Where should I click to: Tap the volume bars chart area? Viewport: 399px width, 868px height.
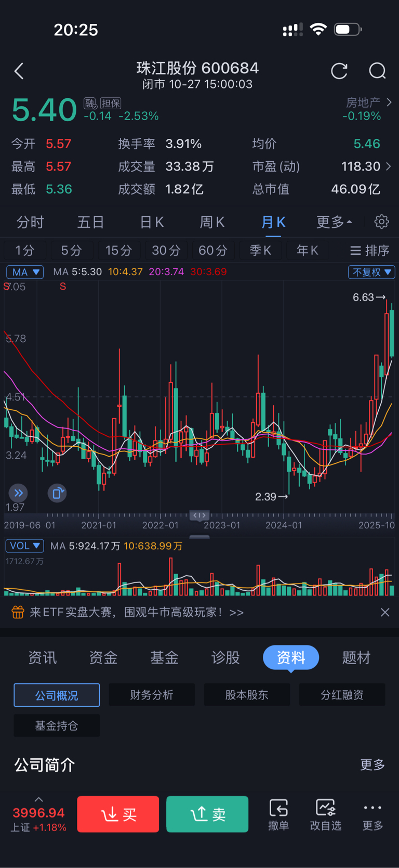pos(199,576)
